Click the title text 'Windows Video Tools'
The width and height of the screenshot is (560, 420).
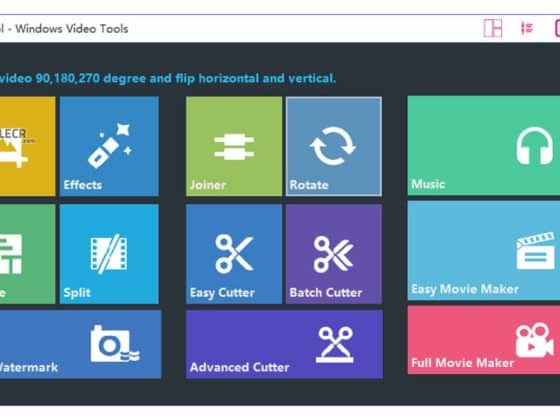point(72,29)
